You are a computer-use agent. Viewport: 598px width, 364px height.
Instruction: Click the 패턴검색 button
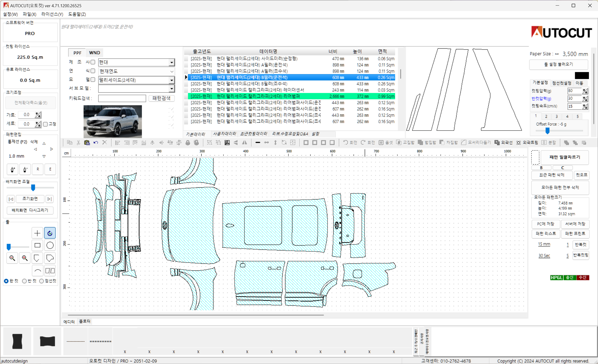click(161, 98)
